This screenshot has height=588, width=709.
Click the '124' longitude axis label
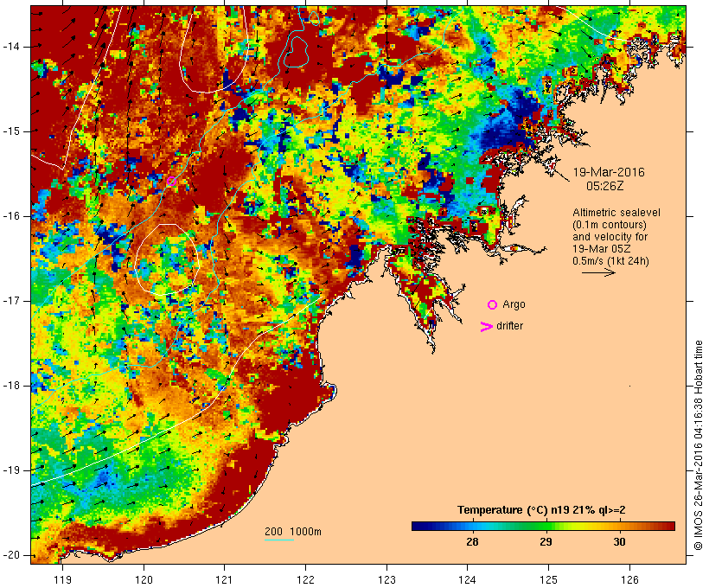click(x=468, y=580)
